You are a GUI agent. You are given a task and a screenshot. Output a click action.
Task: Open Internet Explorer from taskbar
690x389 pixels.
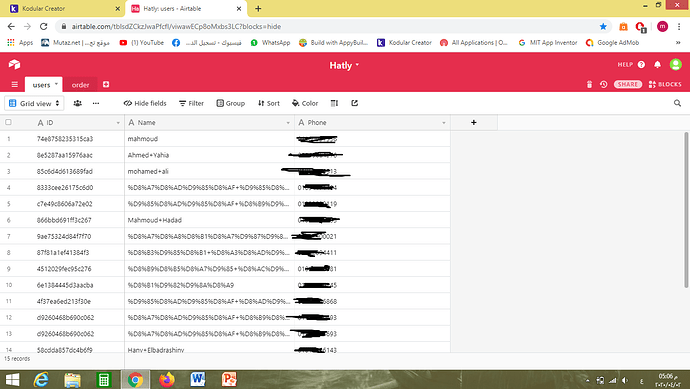click(41, 379)
